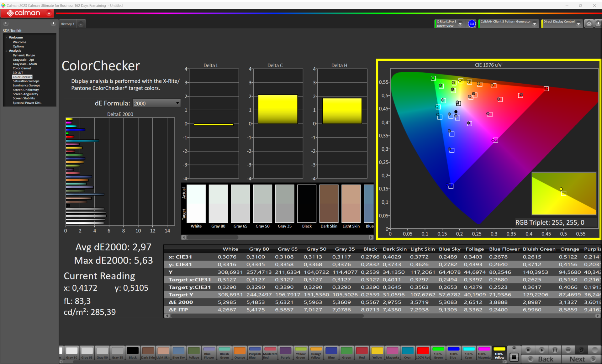Collapse the right-side panel arrow

pyautogui.click(x=598, y=23)
